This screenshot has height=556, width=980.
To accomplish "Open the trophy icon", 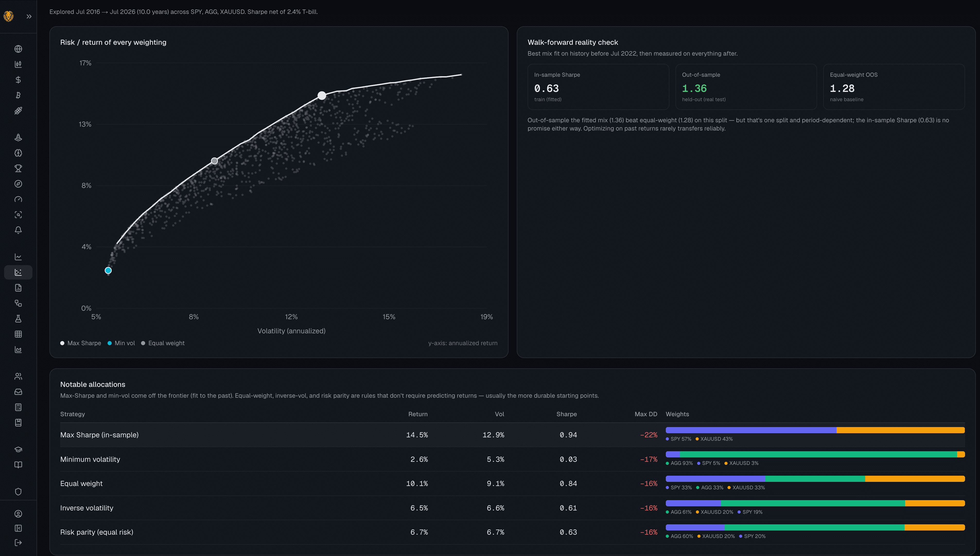I will [18, 168].
